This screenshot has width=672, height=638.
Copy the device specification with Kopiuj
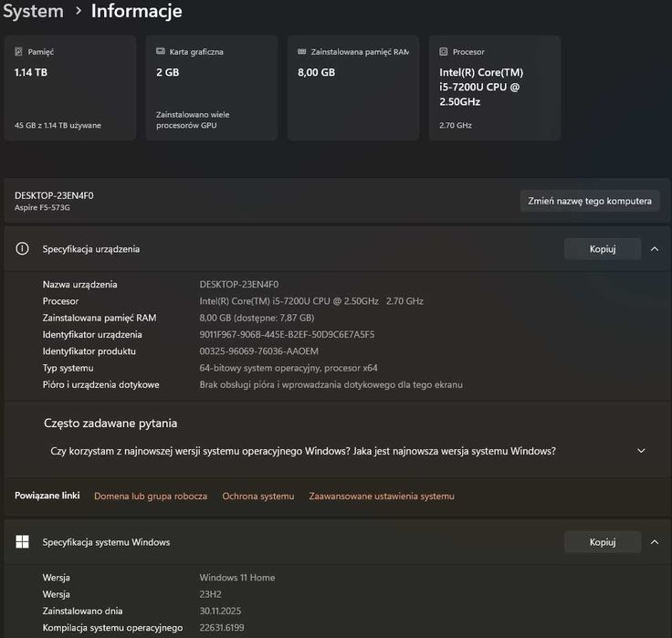[603, 249]
